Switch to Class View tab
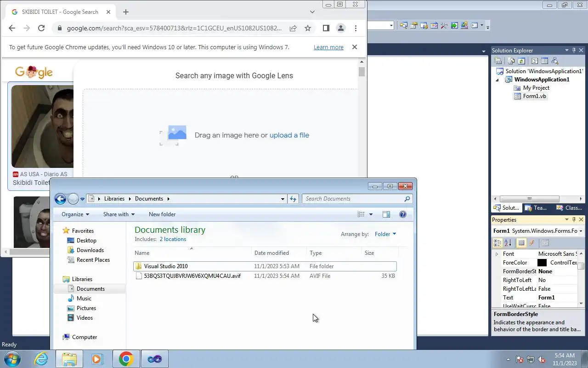 (569, 208)
